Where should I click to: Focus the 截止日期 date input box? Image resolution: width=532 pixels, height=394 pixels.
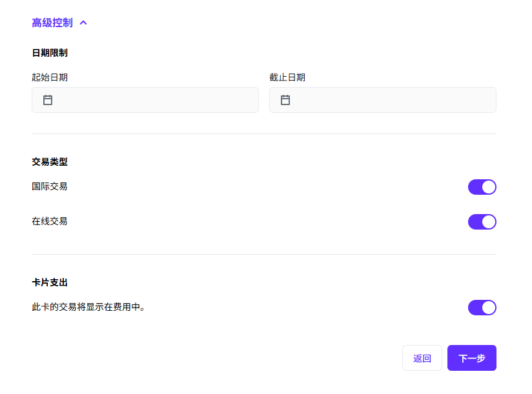[393, 100]
